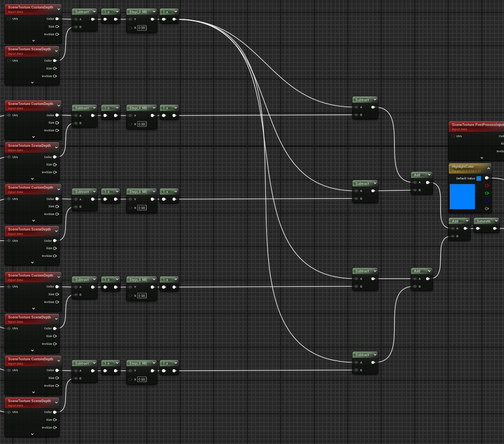Click output pin of Add node feeding Saturate
504x444 pixels.
pyautogui.click(x=465, y=229)
